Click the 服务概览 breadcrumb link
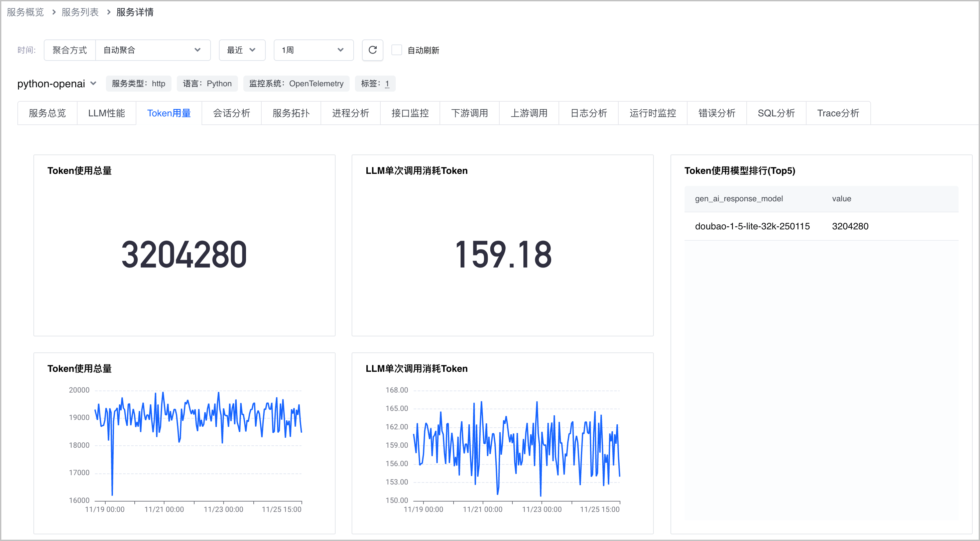Image resolution: width=980 pixels, height=541 pixels. (25, 12)
